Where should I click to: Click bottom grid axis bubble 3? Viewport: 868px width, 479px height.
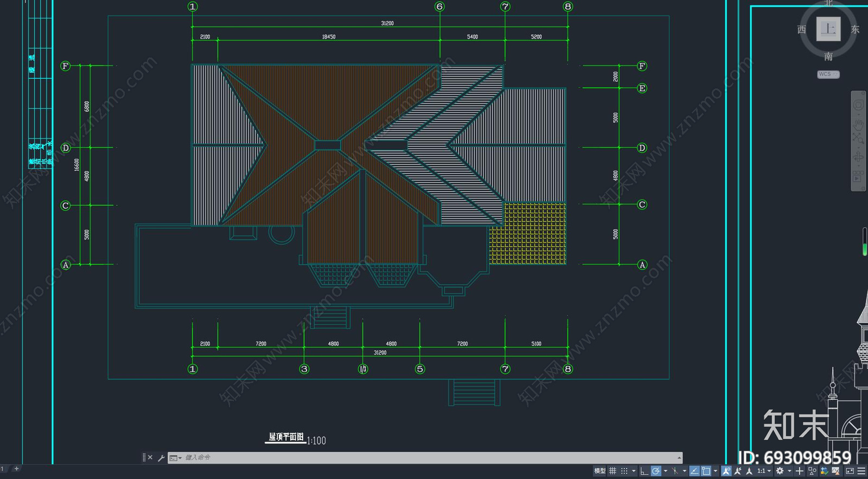[304, 369]
